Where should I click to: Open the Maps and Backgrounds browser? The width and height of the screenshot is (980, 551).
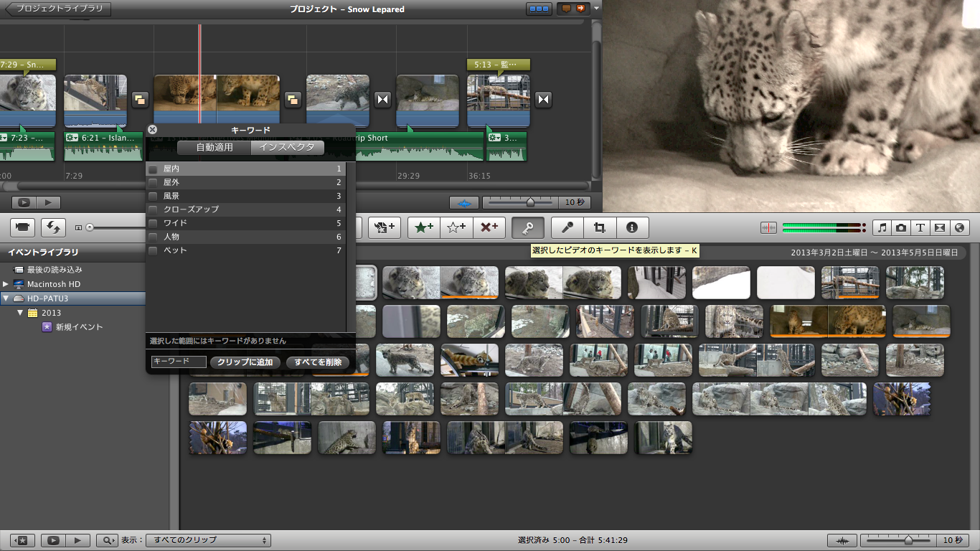[x=959, y=227]
